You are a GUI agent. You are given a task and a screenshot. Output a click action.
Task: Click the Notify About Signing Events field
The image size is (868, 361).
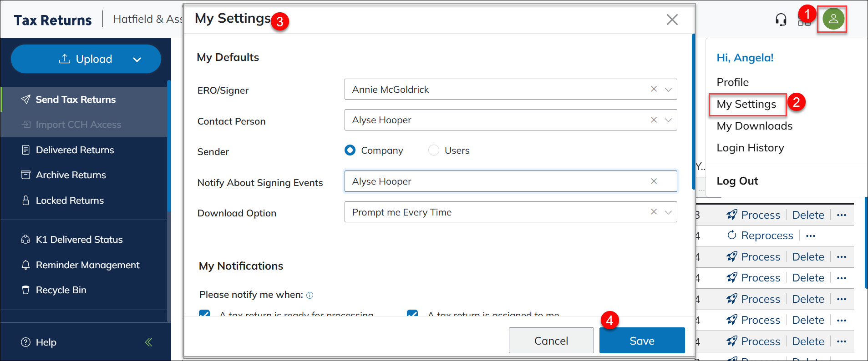click(x=496, y=181)
